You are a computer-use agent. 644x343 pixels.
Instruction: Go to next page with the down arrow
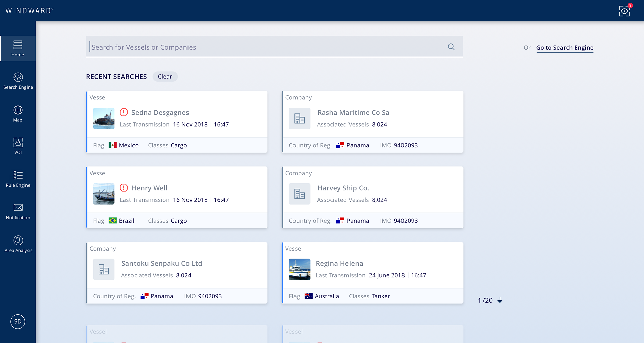click(x=500, y=300)
